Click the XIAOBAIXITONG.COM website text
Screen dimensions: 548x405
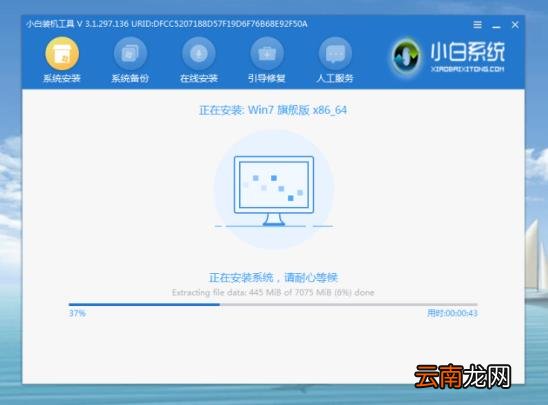click(467, 69)
